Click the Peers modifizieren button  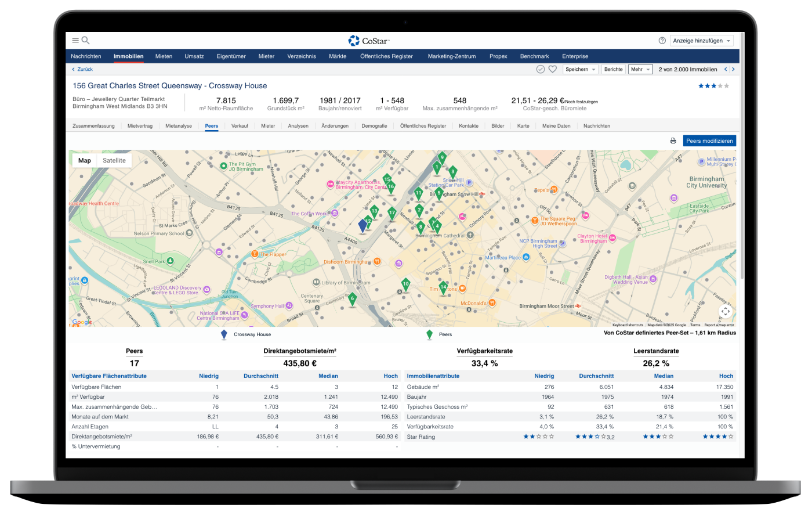[709, 141]
